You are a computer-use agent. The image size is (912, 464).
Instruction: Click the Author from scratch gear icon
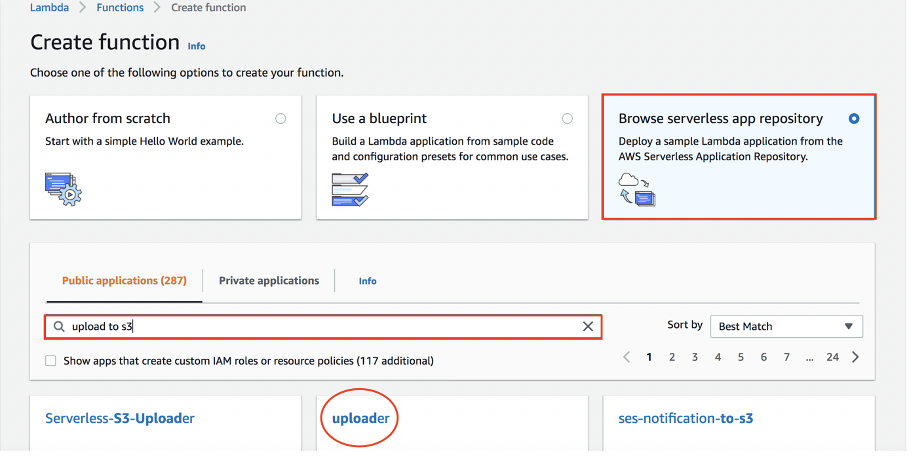pos(63,189)
